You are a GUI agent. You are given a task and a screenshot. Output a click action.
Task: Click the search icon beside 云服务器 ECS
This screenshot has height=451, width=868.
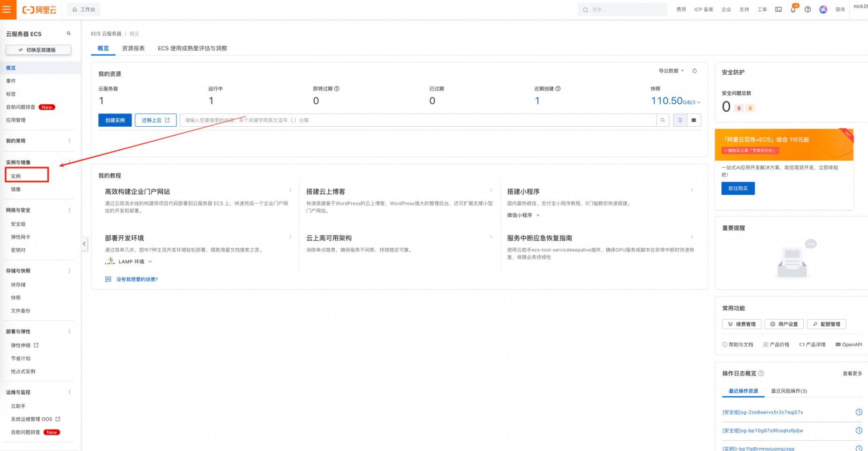68,34
